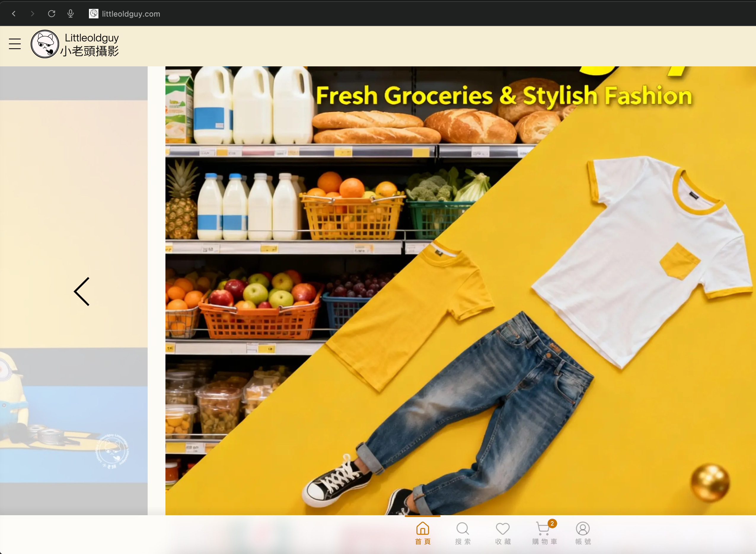The width and height of the screenshot is (756, 554).
Task: Open the hamburger menu
Action: [15, 44]
